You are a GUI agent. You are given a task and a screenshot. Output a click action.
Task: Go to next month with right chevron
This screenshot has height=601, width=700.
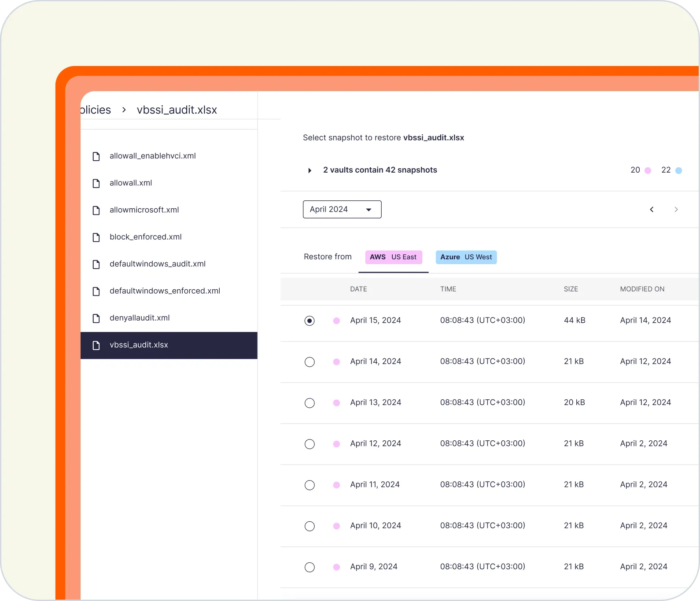(676, 210)
